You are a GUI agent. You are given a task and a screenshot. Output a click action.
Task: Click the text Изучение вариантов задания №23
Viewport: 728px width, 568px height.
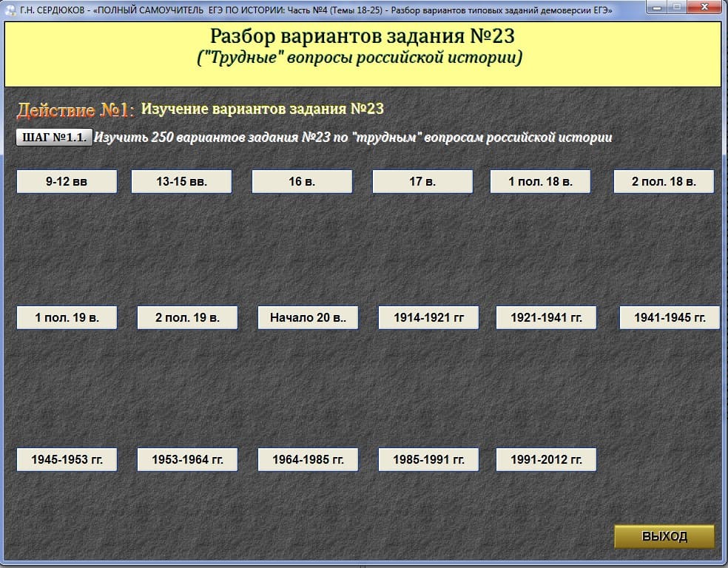(263, 109)
